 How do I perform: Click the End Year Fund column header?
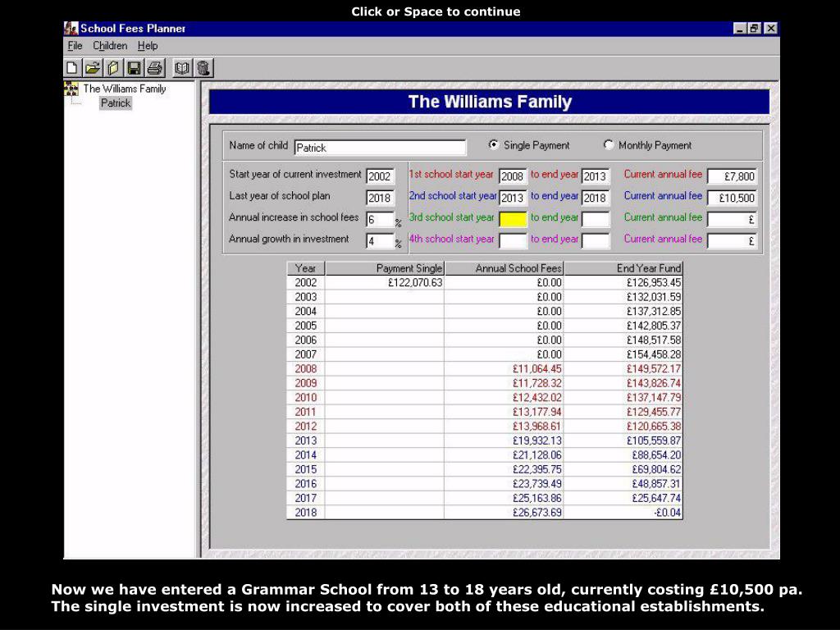(x=623, y=268)
